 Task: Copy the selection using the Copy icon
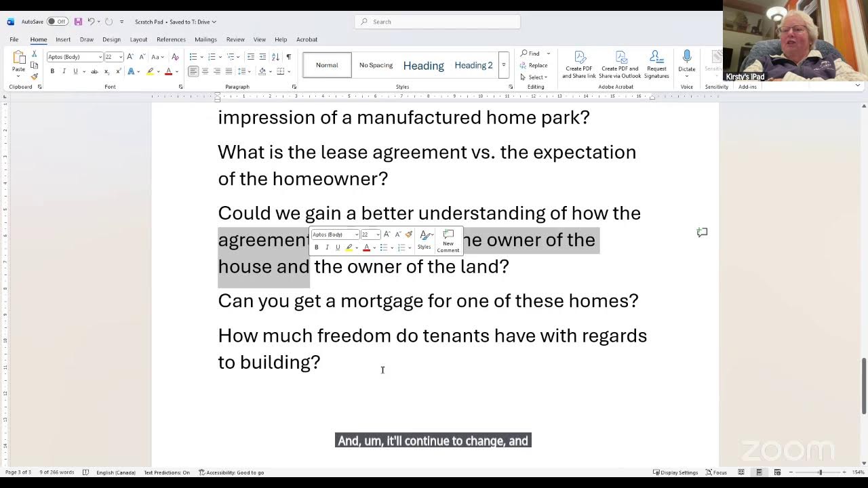[x=34, y=65]
